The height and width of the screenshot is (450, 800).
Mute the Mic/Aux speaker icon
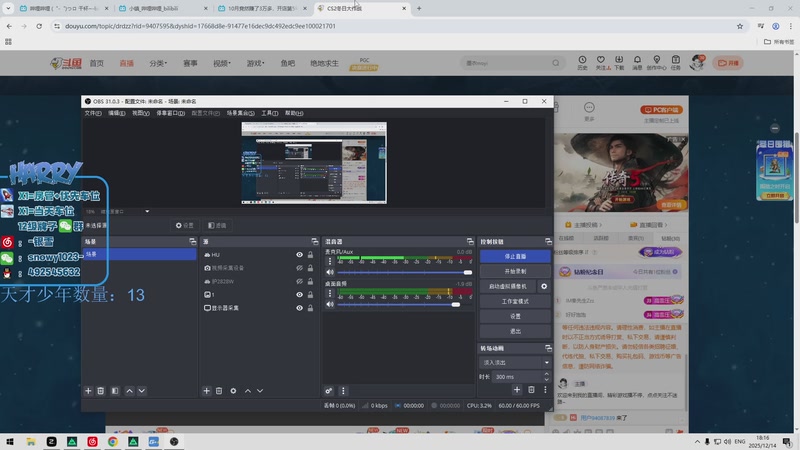point(330,272)
